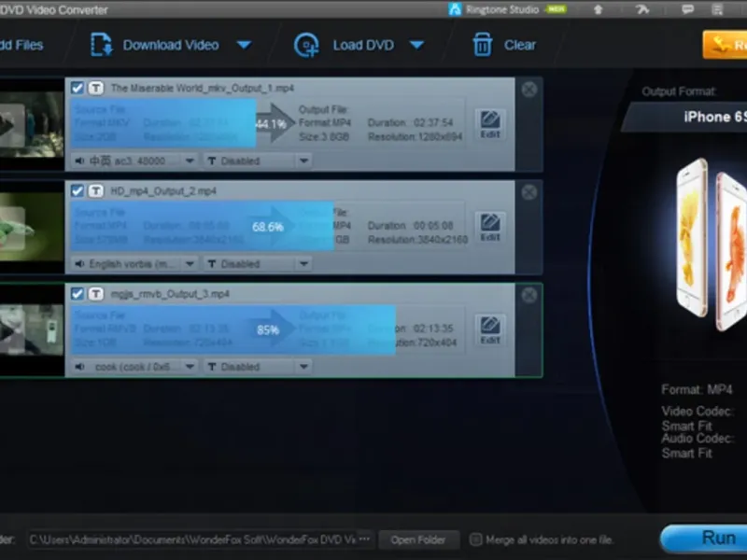747x560 pixels.
Task: Click the Video Codec label
Action: coord(697,411)
